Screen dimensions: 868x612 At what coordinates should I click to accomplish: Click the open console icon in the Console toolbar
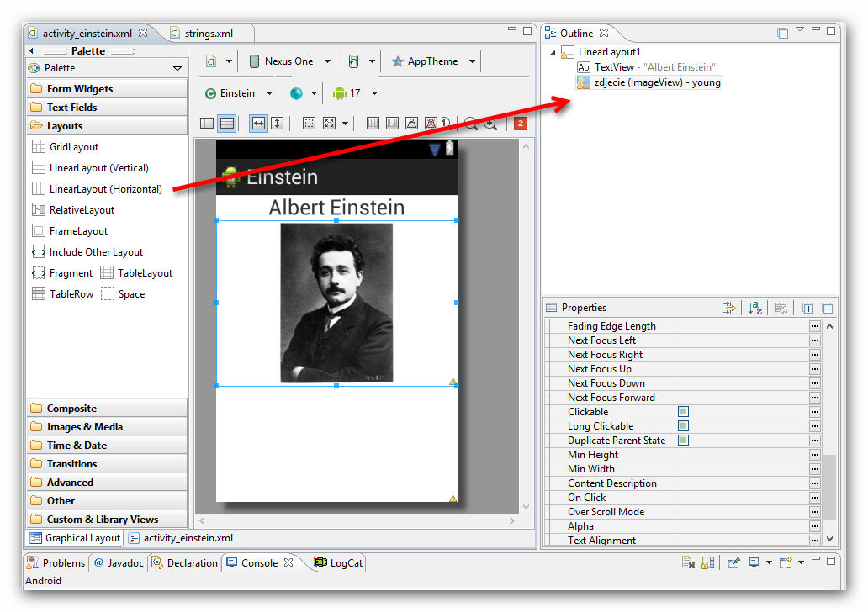786,562
